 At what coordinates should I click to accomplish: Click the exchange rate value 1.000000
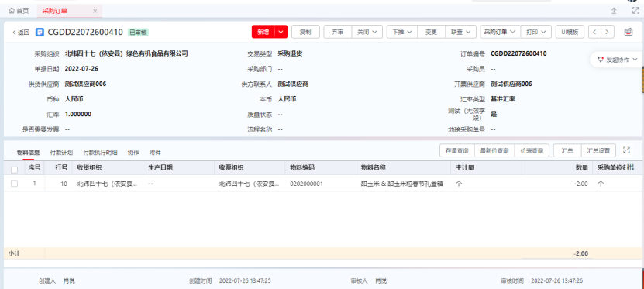pyautogui.click(x=78, y=114)
